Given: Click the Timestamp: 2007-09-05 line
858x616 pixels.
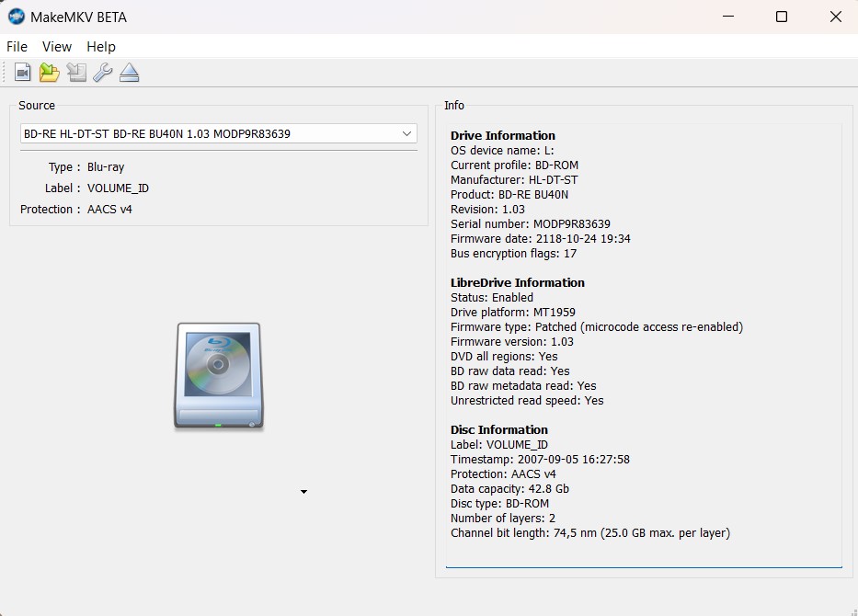Looking at the screenshot, I should (x=540, y=460).
